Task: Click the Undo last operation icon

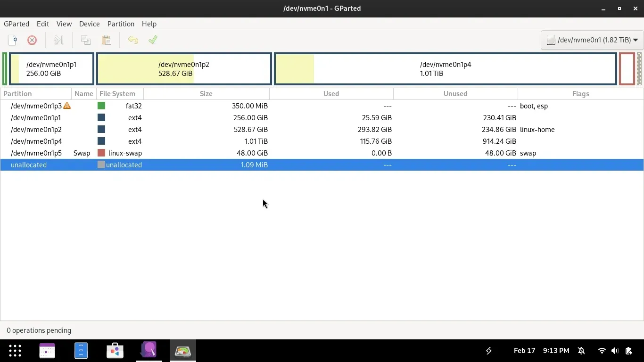Action: [x=133, y=40]
